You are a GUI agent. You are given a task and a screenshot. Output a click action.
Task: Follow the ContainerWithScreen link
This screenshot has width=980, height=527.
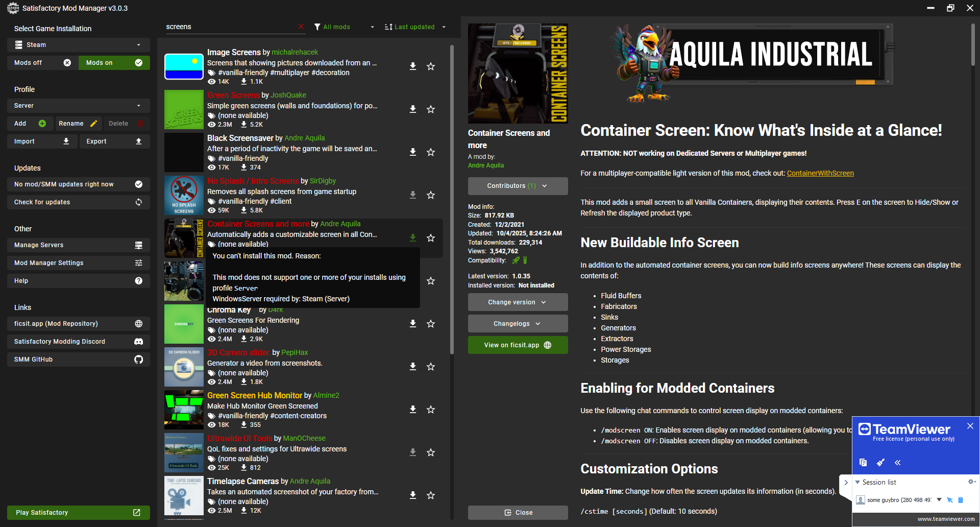click(820, 173)
